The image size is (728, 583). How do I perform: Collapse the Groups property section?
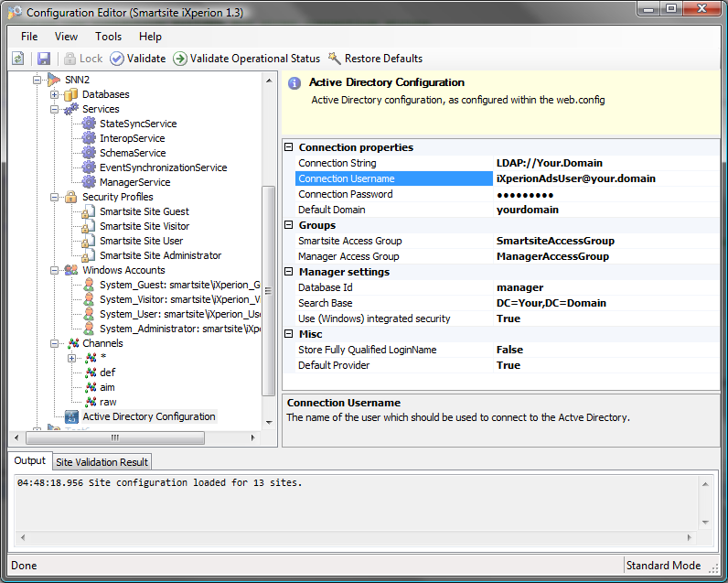point(289,225)
